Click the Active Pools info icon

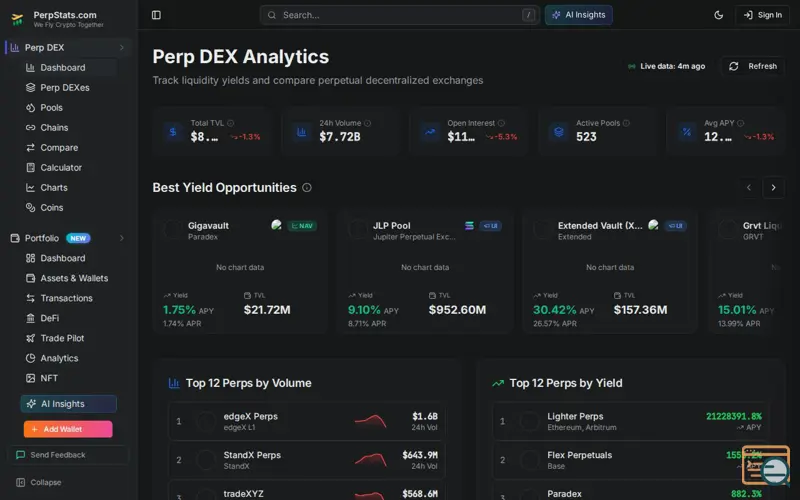(626, 123)
